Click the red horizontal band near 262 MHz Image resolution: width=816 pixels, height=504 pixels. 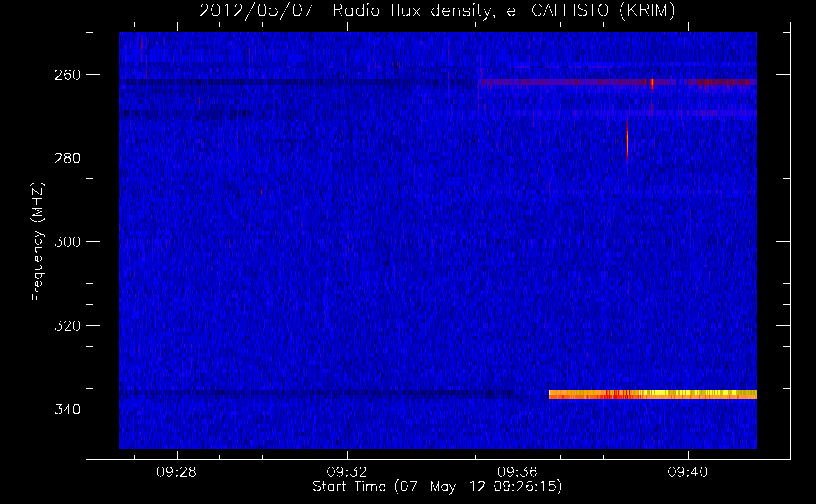618,82
